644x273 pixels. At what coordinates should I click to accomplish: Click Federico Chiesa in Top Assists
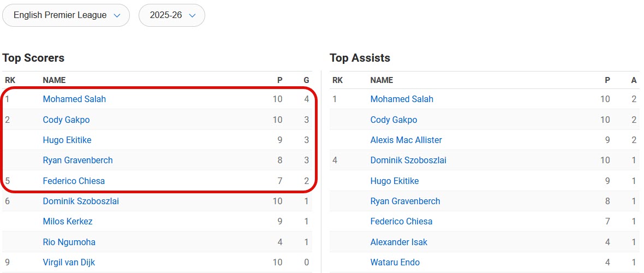pos(401,222)
